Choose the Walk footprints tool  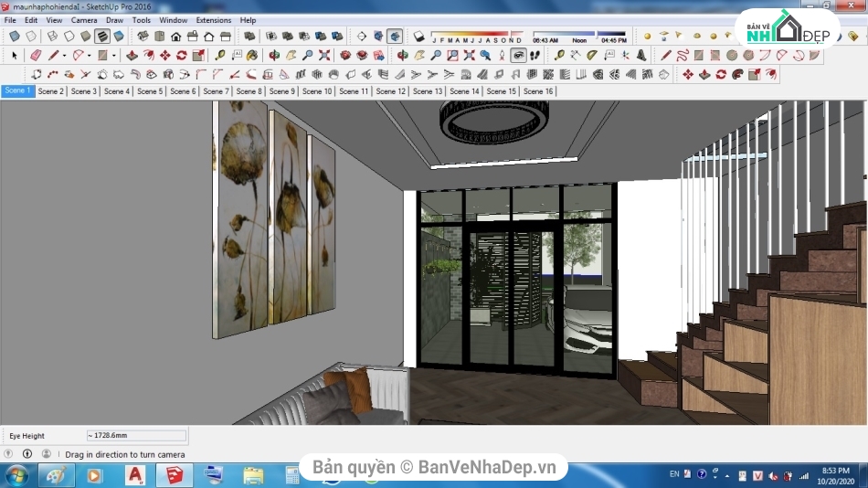[535, 56]
